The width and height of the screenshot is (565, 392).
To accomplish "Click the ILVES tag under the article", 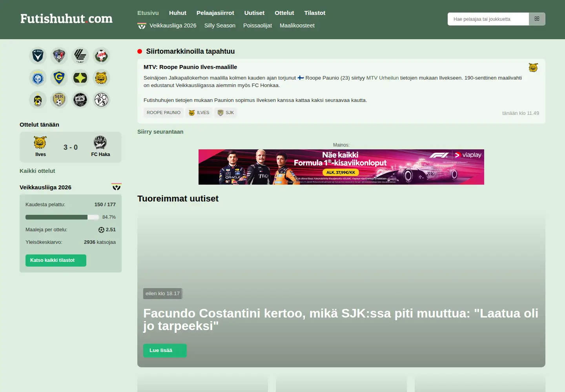I will [x=199, y=113].
